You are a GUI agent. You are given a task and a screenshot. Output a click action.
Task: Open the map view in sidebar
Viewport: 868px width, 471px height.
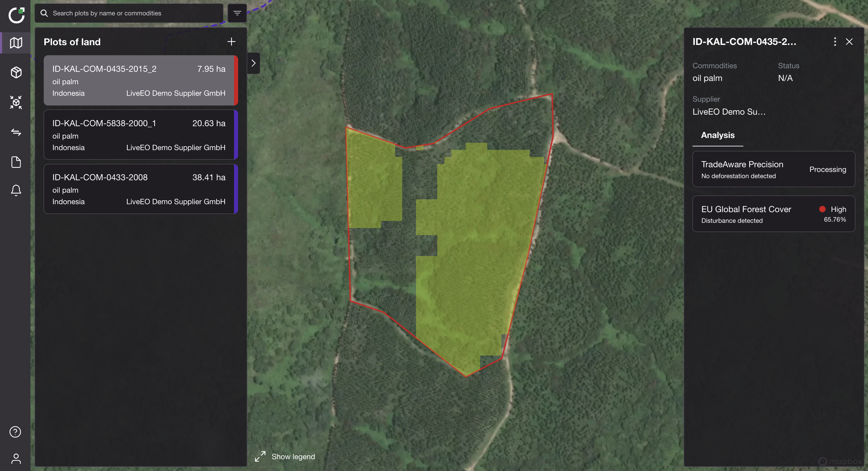tap(16, 43)
